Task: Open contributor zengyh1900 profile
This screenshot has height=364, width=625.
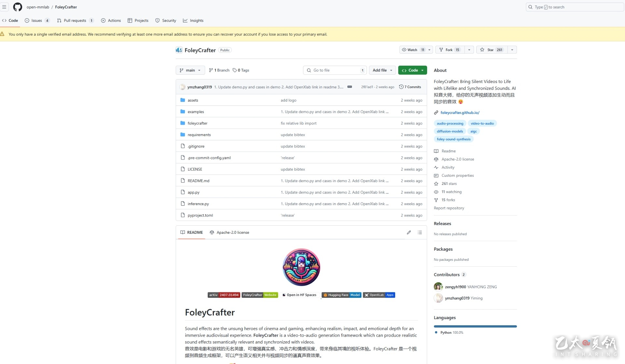Action: coord(455,287)
